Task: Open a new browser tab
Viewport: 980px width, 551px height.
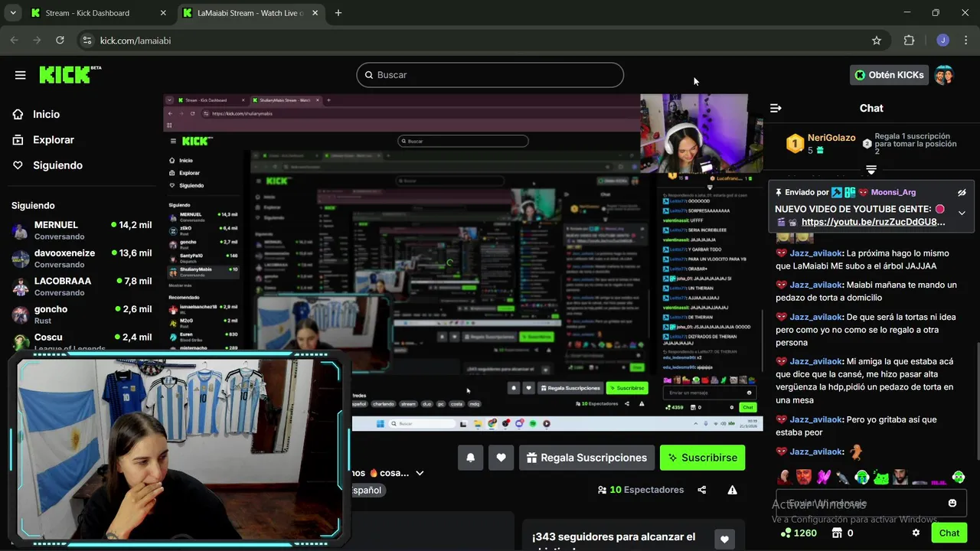Action: click(338, 13)
